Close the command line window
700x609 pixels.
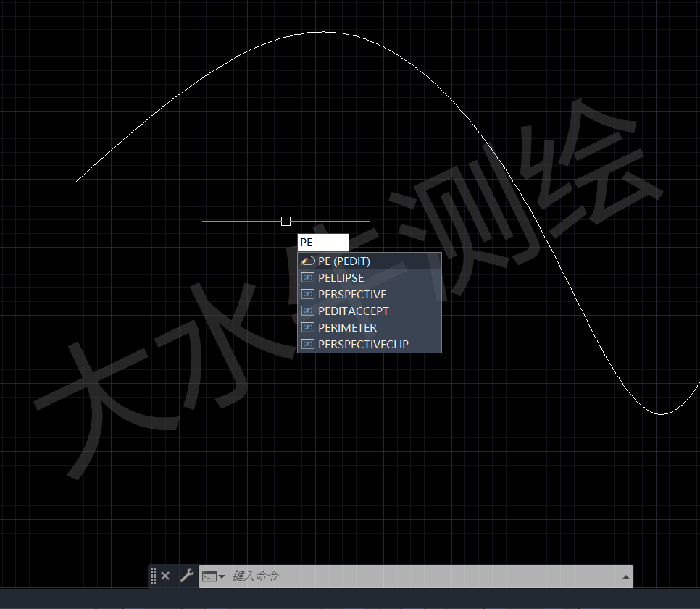[x=165, y=576]
